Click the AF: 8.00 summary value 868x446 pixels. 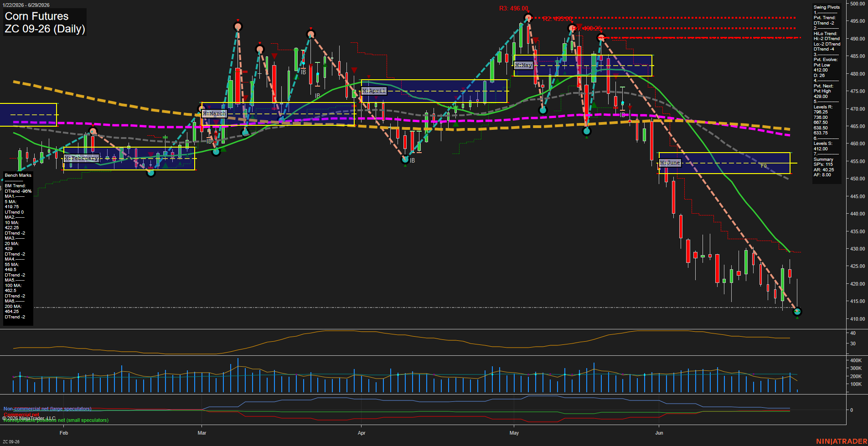tap(822, 175)
